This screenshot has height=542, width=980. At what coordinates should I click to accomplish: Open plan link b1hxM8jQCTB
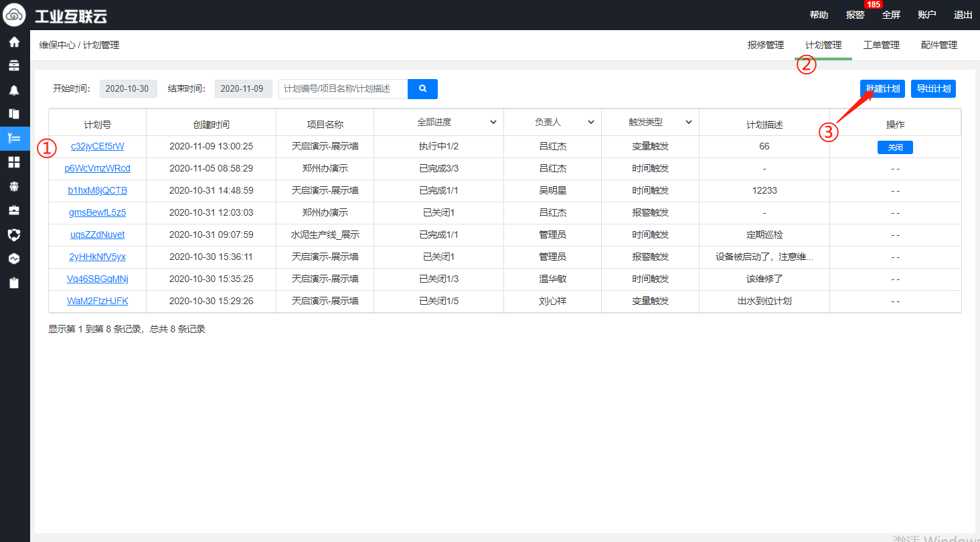point(98,191)
